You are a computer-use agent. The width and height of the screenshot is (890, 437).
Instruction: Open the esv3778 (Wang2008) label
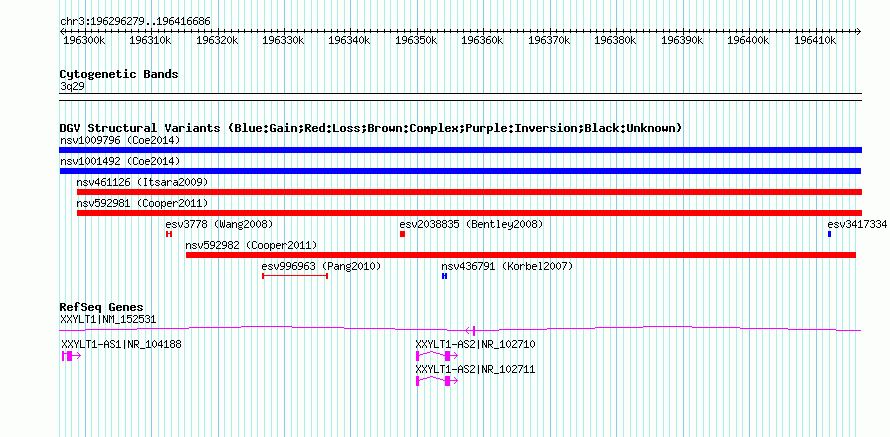(219, 224)
